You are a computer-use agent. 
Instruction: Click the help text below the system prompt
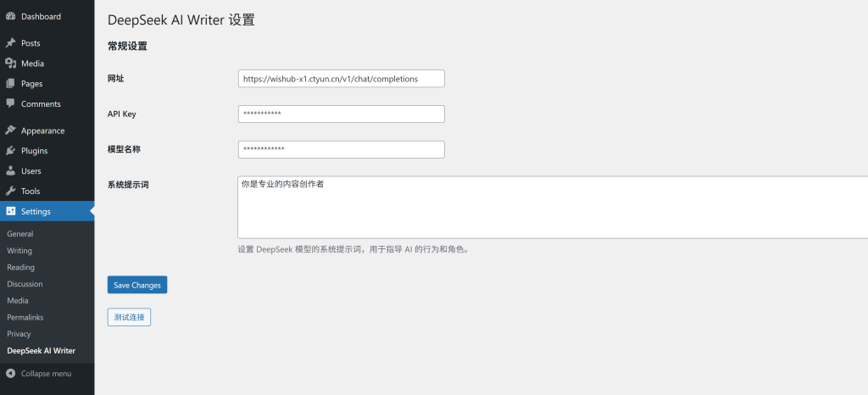(355, 249)
